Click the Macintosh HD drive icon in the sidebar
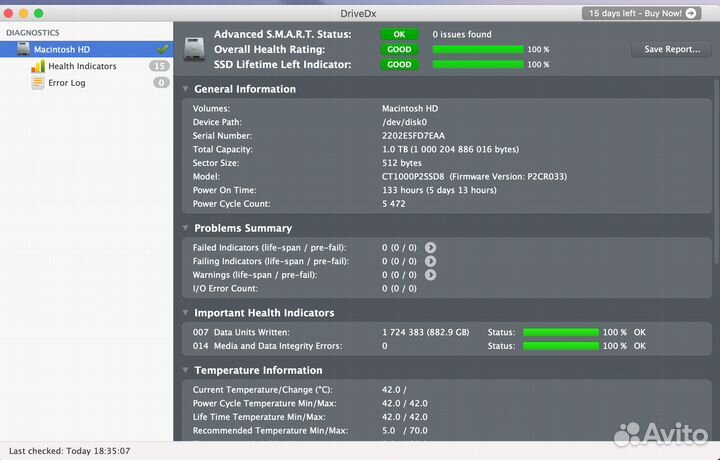Screen dimensions: 720x460 (23, 49)
